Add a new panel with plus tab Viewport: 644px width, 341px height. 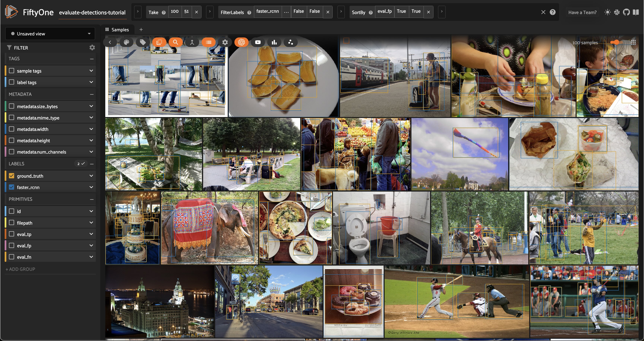click(141, 29)
